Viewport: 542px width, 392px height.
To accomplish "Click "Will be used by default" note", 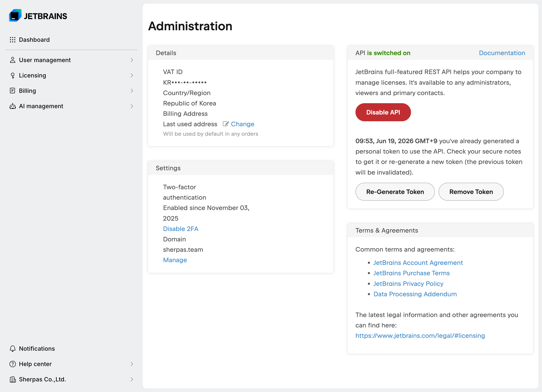I will [210, 134].
